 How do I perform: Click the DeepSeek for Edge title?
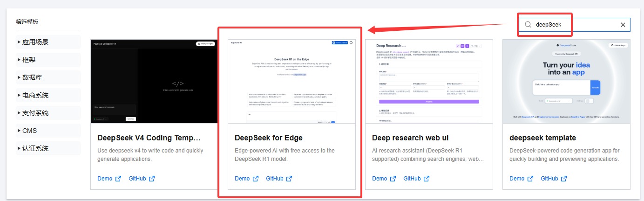point(269,138)
